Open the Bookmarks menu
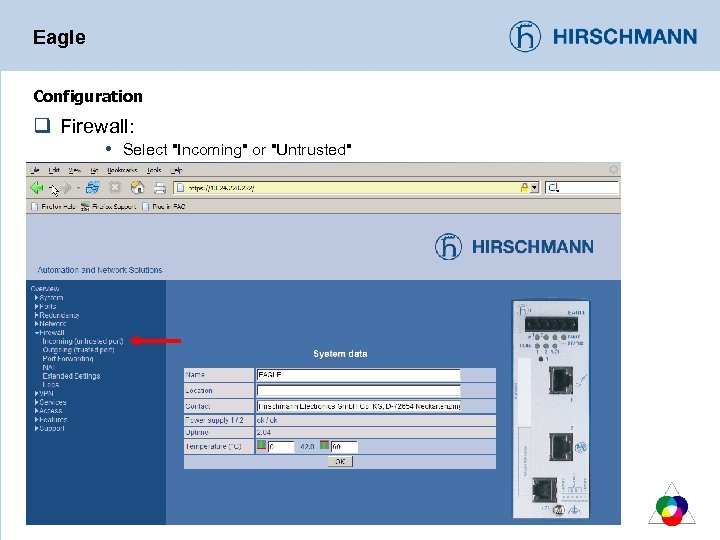Image resolution: width=720 pixels, height=540 pixels. (122, 170)
